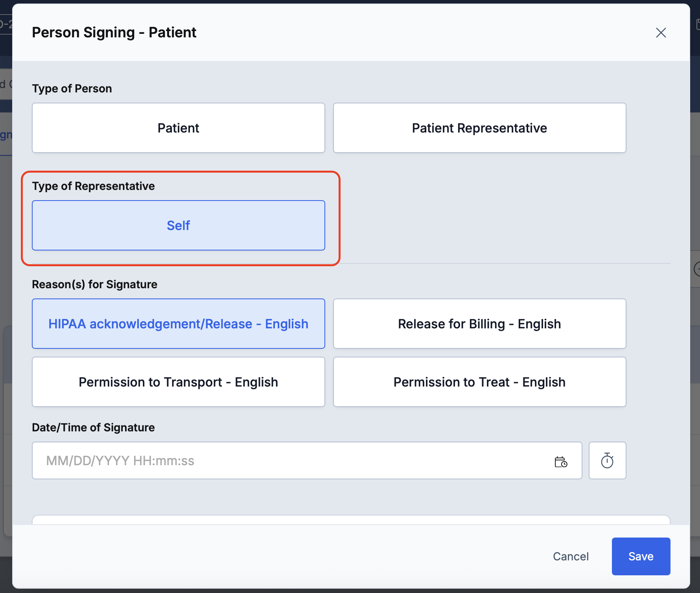
Task: Select Patient Representative as the type of person
Action: [479, 128]
